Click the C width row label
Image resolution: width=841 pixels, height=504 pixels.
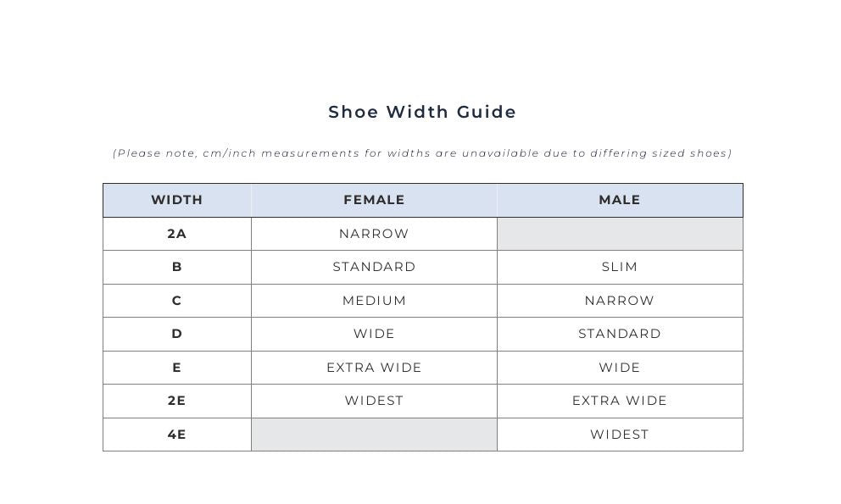click(176, 301)
